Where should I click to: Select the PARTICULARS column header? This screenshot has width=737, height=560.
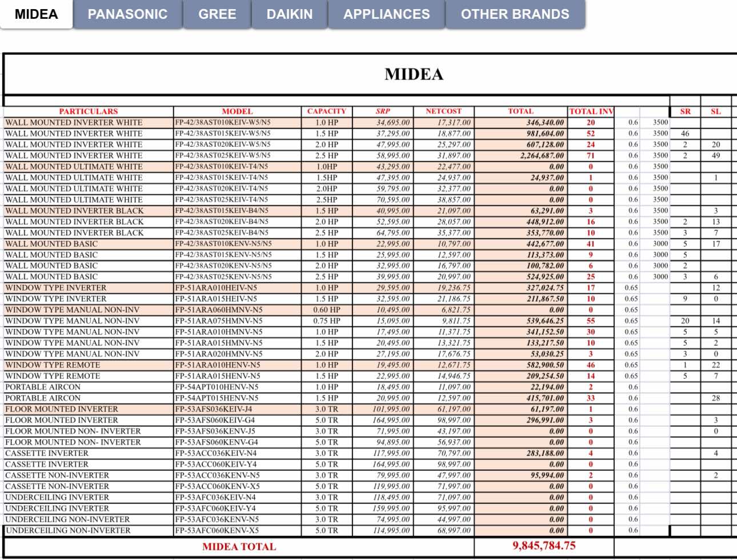point(89,111)
